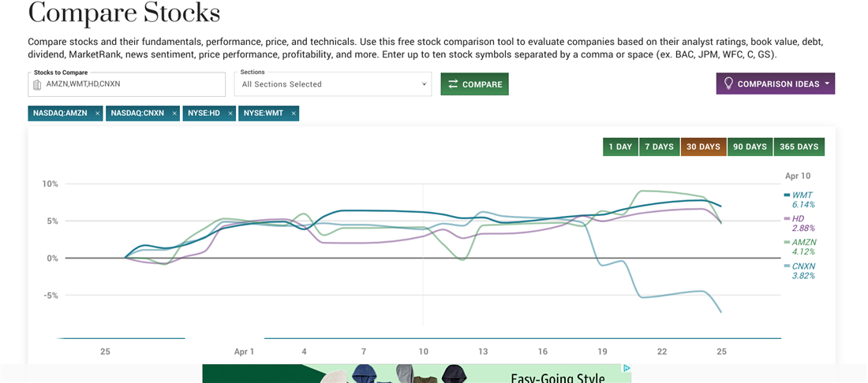Click the swap arrows icon on Compare
This screenshot has height=383, width=868.
point(453,84)
